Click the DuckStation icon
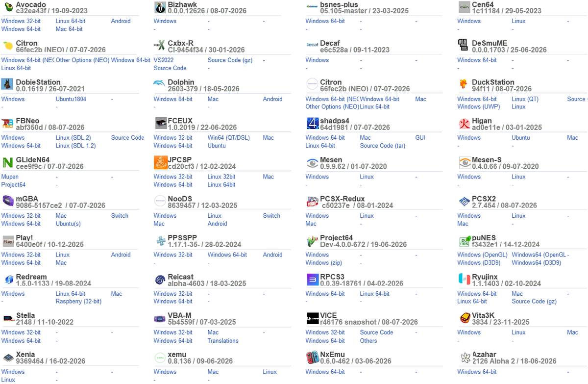The height and width of the screenshot is (384, 588). tap(464, 84)
